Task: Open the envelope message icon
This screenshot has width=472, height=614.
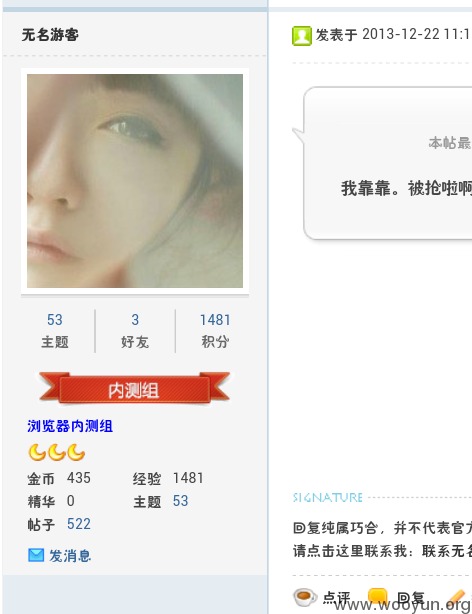Action: click(x=36, y=555)
